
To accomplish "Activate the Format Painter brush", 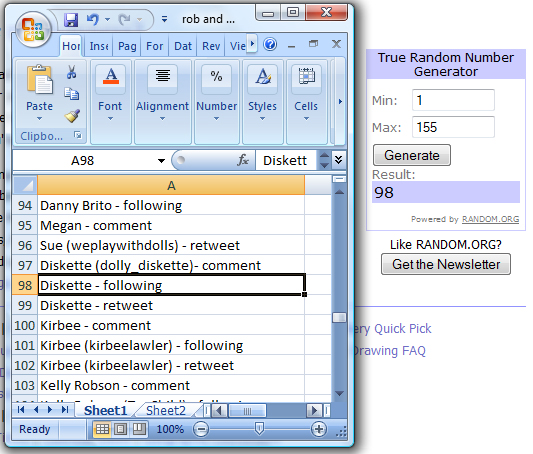I will (x=72, y=116).
